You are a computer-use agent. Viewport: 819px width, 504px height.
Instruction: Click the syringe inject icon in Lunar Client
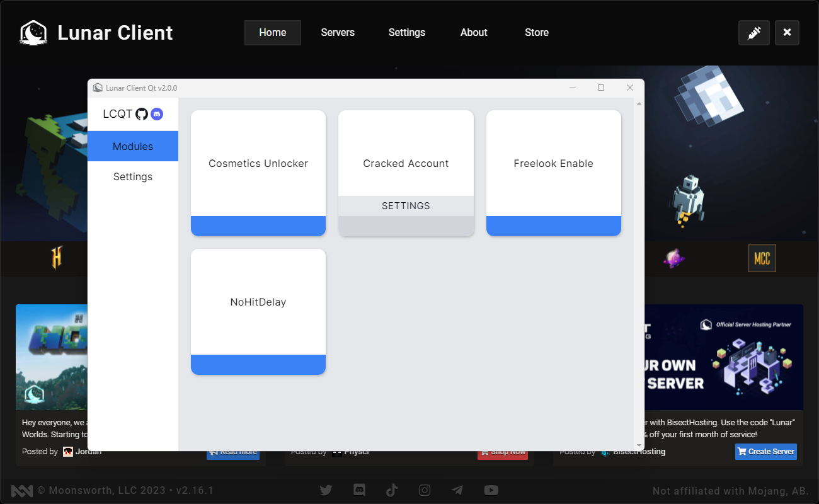click(754, 33)
